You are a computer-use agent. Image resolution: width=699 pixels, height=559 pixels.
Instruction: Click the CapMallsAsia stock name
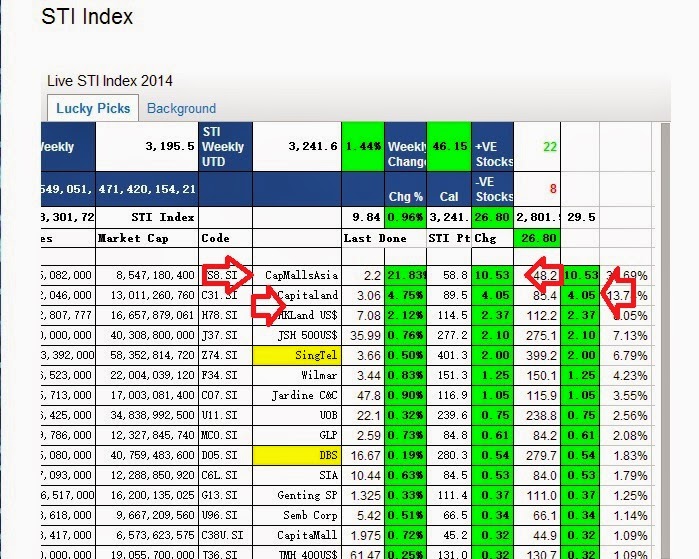301,275
